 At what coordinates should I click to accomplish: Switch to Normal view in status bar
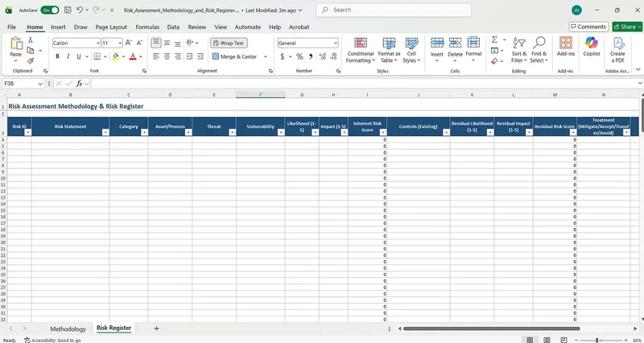(x=530, y=340)
